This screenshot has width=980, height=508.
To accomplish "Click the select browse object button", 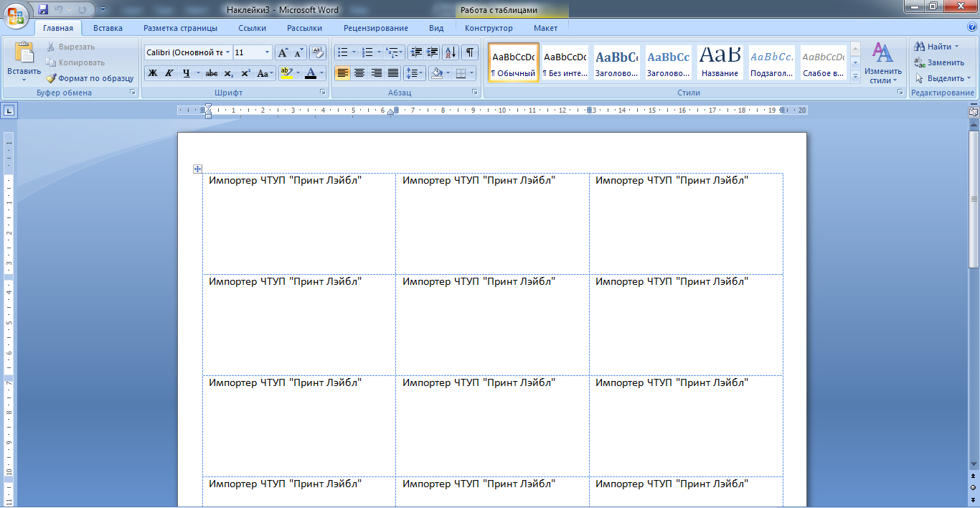I will point(974,487).
